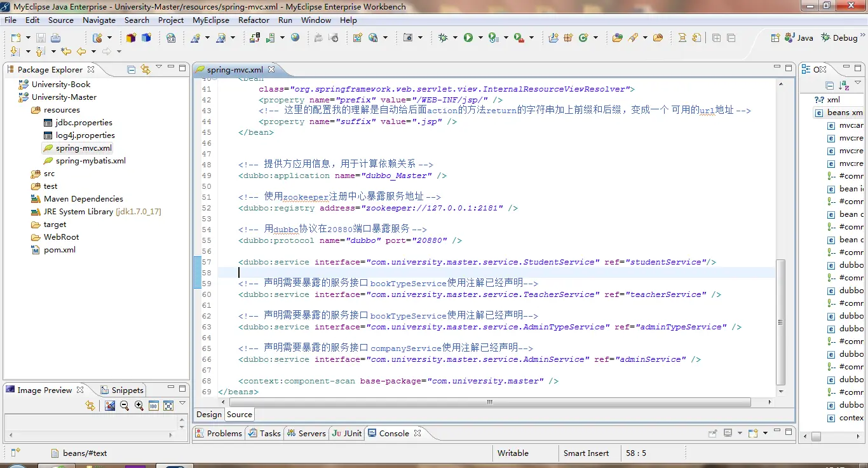Click the Deploy to server toolbar icon
Viewport: 868px width, 468px height.
[255, 38]
